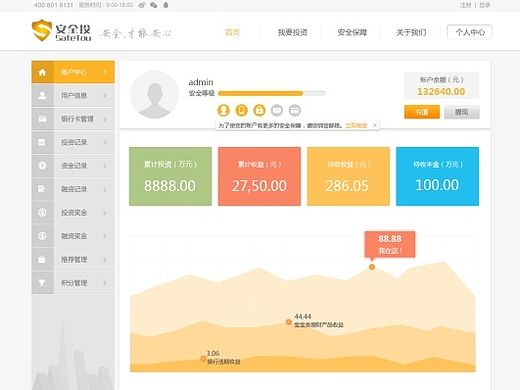Screen dimensions: 520x390
Task: Click the 88.88 orange chart callout label
Action: click(x=390, y=244)
